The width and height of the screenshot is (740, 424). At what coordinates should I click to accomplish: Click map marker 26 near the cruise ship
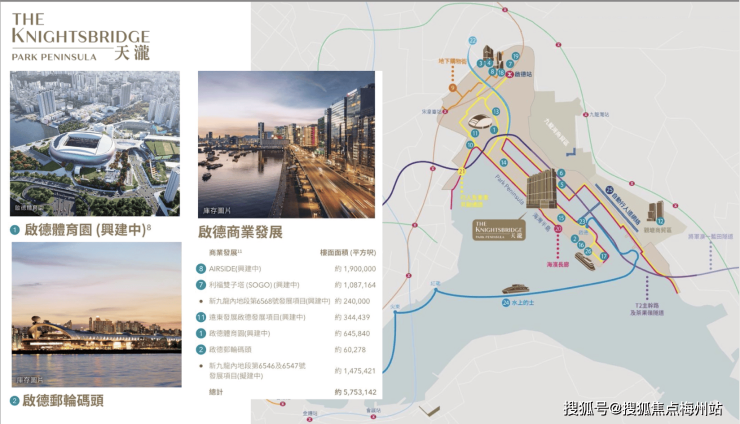pos(588,251)
